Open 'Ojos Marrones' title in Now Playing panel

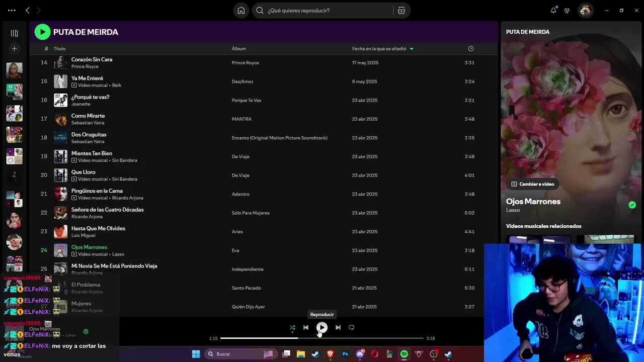pos(533,202)
